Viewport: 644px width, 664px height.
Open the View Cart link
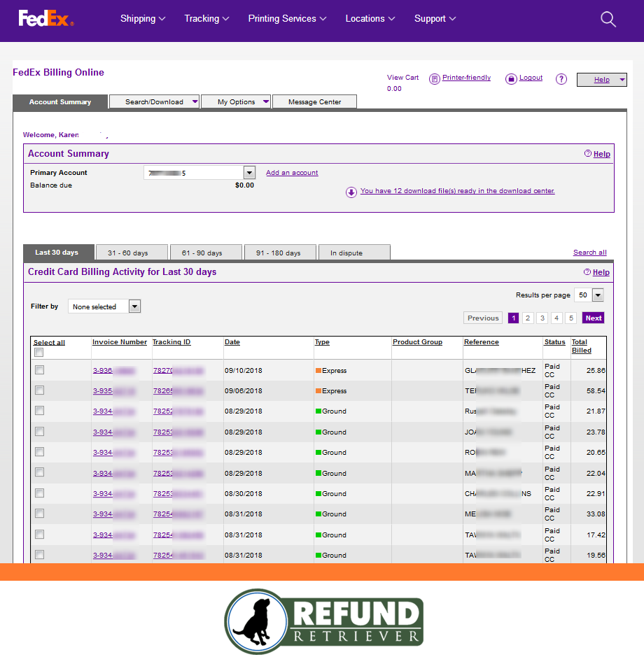(x=402, y=78)
